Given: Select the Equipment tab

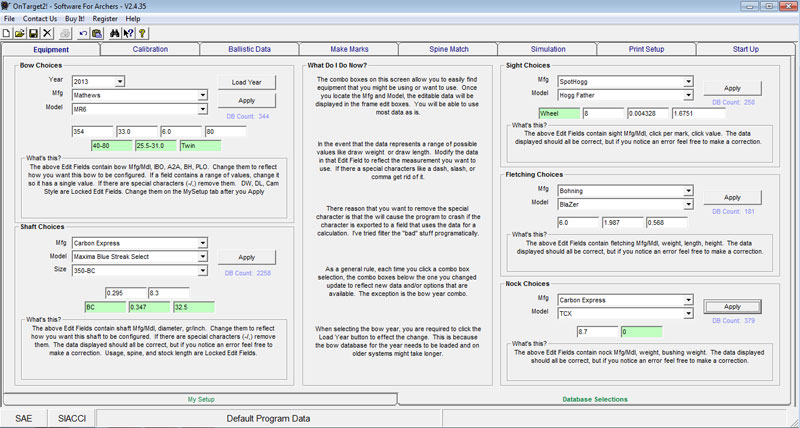Looking at the screenshot, I should tap(51, 49).
